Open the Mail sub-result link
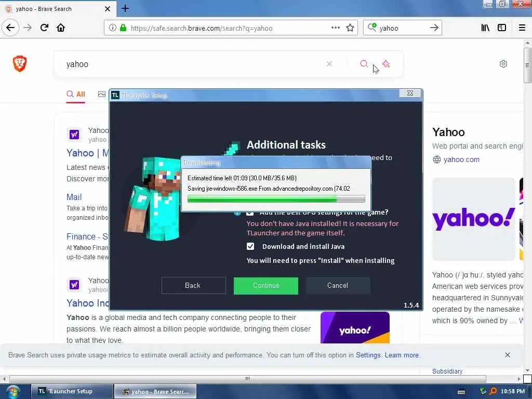This screenshot has width=532, height=399. [74, 197]
